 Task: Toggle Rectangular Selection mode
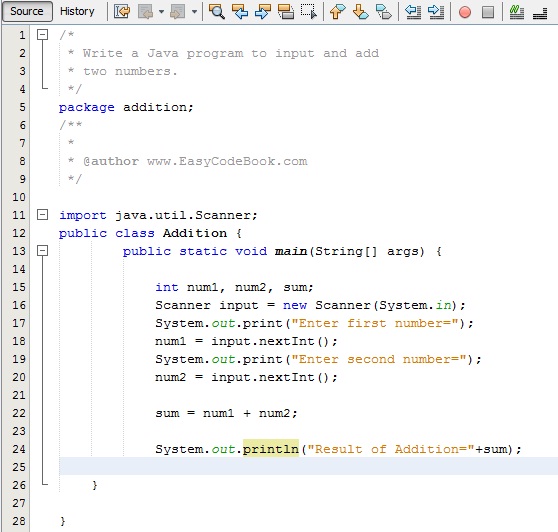point(309,11)
